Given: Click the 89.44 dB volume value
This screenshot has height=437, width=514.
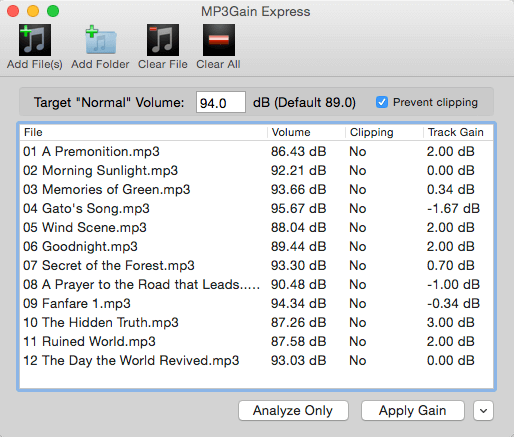Looking at the screenshot, I should [298, 247].
